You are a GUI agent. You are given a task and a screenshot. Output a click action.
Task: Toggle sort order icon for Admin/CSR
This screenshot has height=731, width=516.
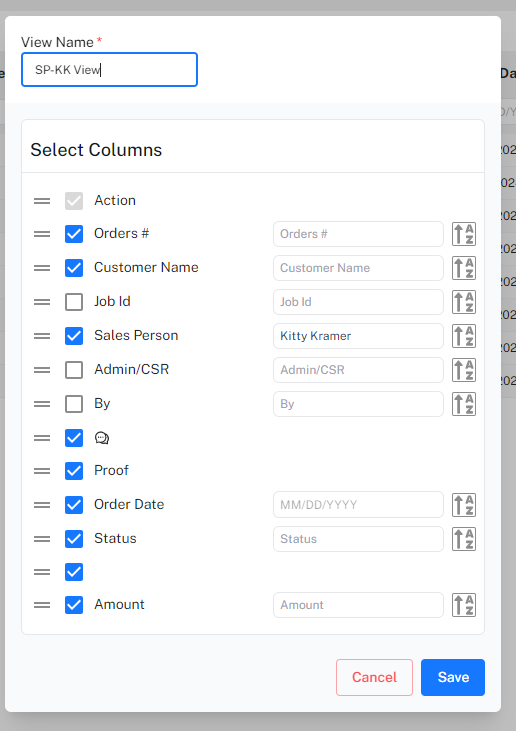[x=463, y=370]
